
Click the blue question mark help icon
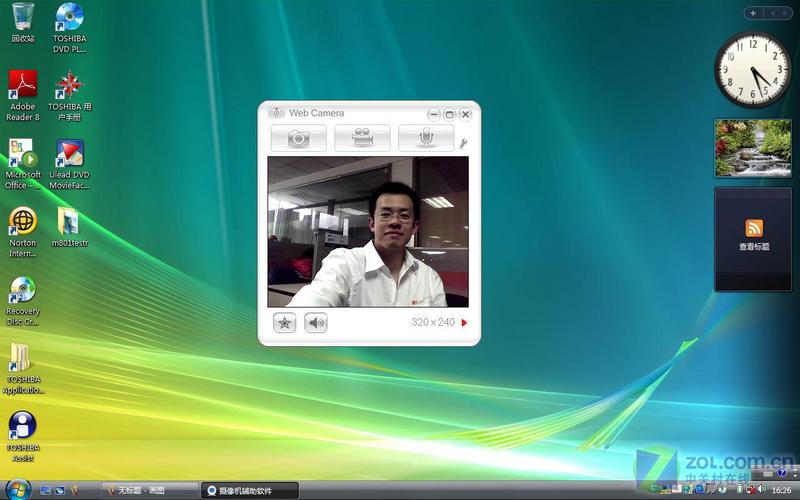pyautogui.click(x=782, y=474)
